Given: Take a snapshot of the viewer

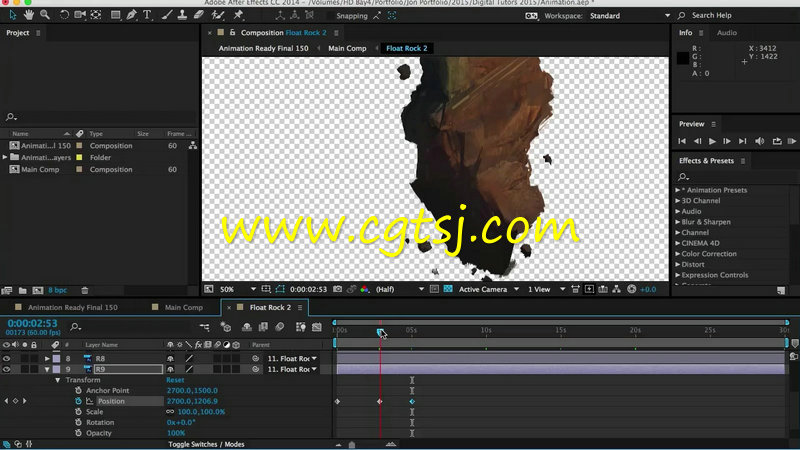Looking at the screenshot, I should [337, 289].
